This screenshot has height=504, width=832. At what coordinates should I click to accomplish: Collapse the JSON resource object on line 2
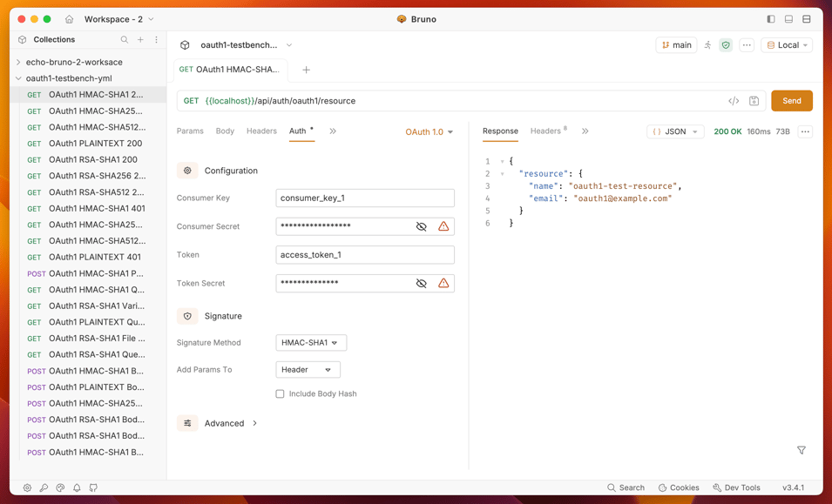click(x=502, y=174)
